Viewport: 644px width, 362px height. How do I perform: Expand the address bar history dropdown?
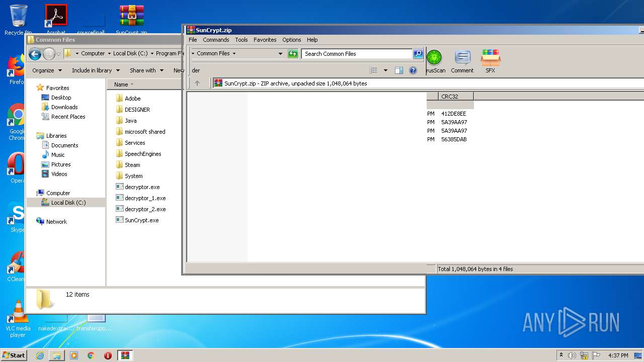pyautogui.click(x=280, y=54)
